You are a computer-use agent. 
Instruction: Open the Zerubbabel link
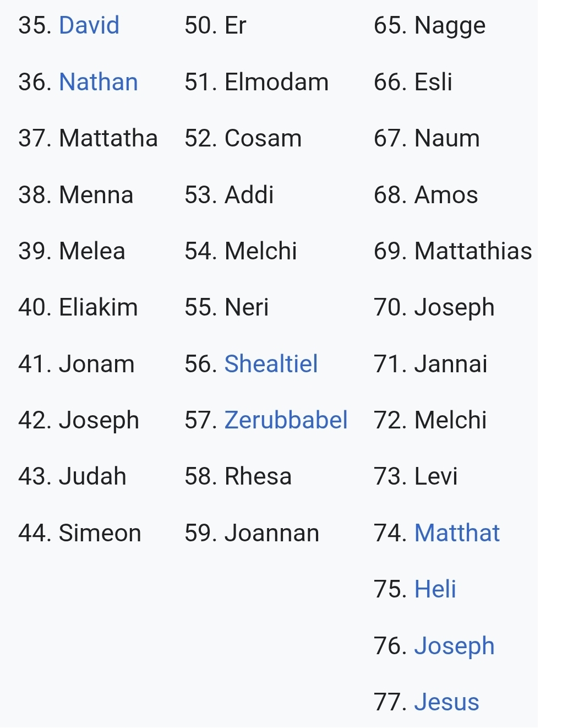286,420
